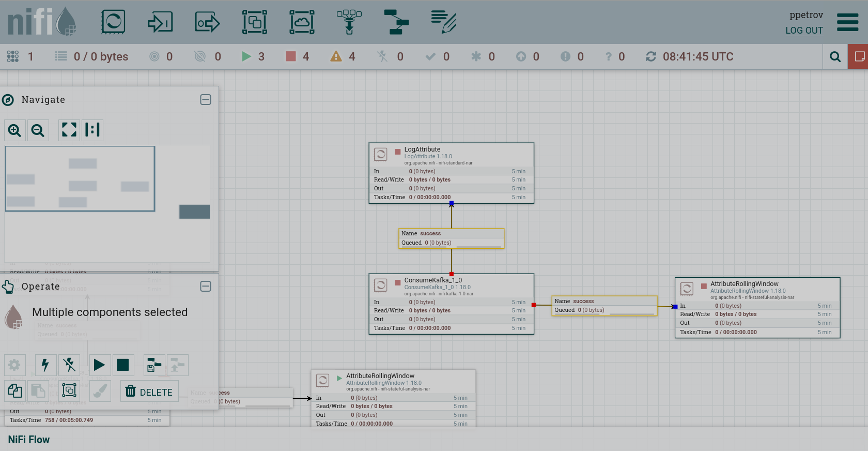Open the search magnifier in status bar

pos(835,57)
